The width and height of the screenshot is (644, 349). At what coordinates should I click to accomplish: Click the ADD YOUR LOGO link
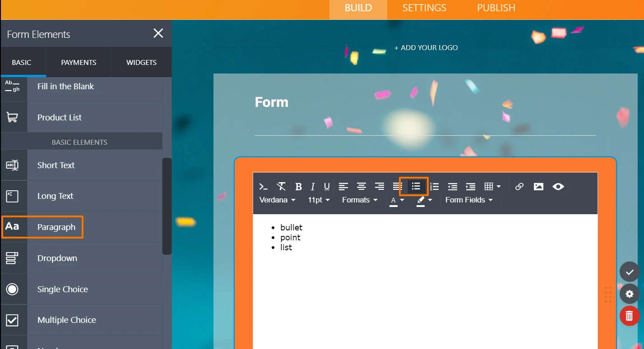tap(426, 48)
